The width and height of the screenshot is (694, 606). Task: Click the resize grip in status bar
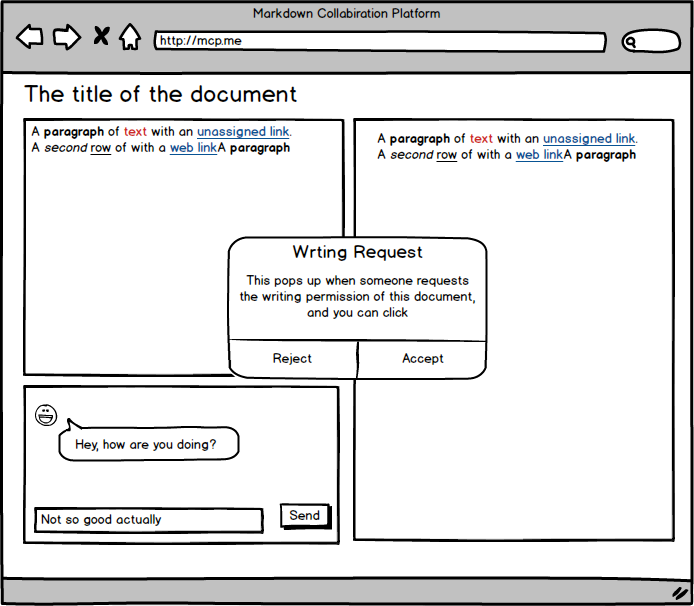680,593
